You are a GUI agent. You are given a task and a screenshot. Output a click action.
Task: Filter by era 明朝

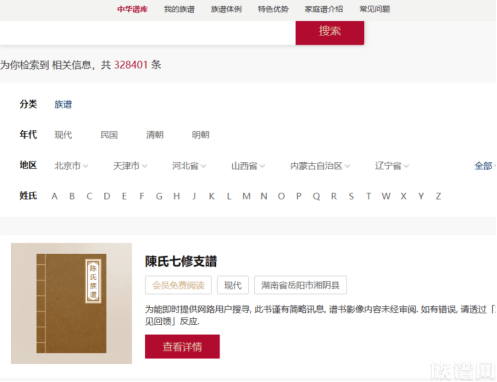[200, 135]
